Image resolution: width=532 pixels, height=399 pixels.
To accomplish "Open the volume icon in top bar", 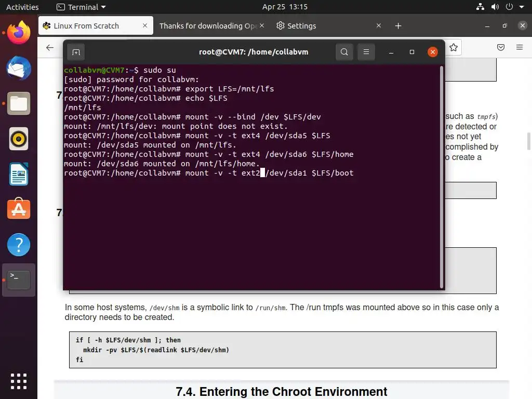I will coord(495,7).
